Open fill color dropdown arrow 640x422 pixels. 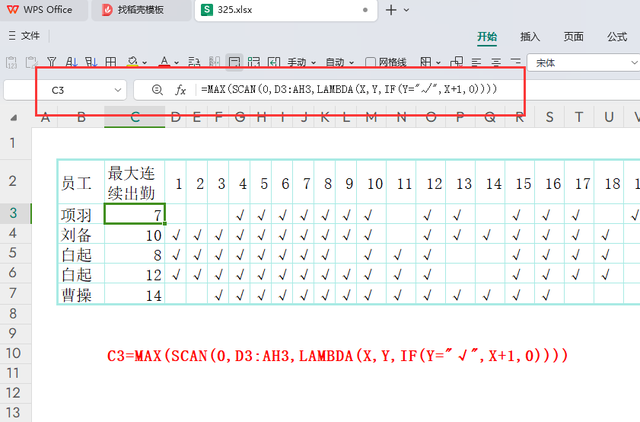144,63
